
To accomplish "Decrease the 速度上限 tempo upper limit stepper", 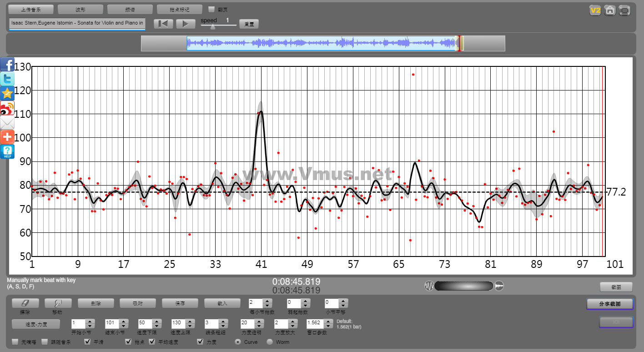I will 190,326.
